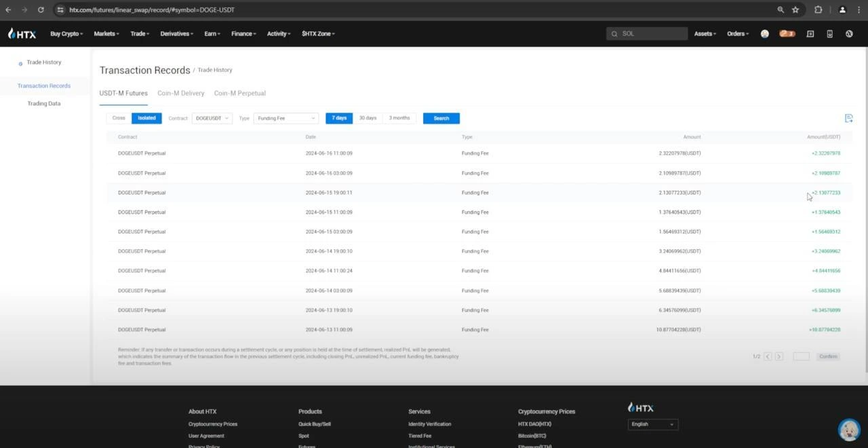Open the Trade menu
The height and width of the screenshot is (448, 868).
(140, 33)
